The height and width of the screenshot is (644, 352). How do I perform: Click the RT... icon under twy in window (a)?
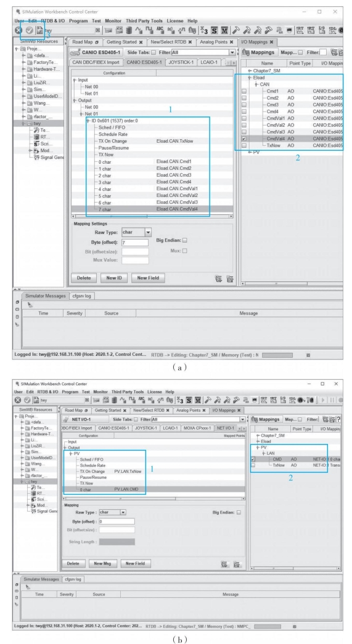point(36,137)
